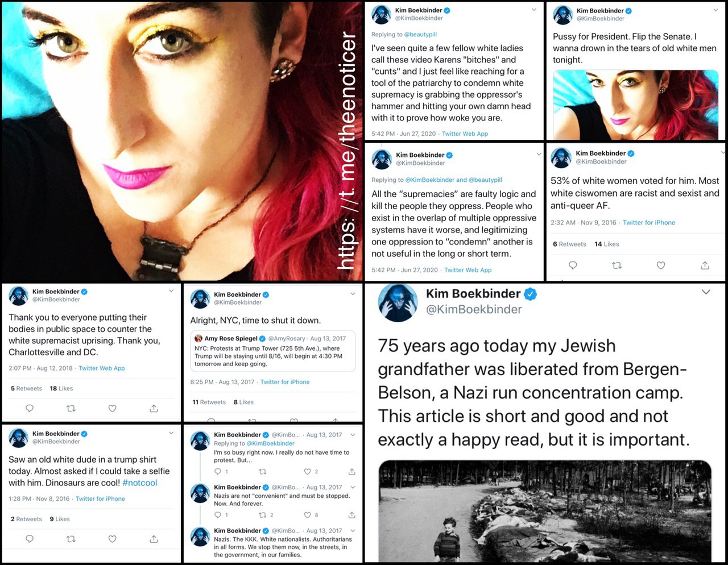
Task: Open chevron menu on Bergen-Belson grandfather tweet
Action: pyautogui.click(x=706, y=292)
